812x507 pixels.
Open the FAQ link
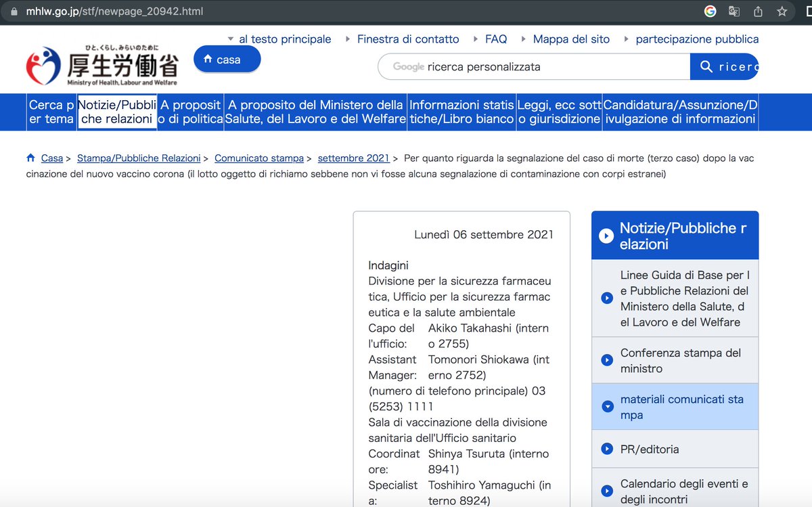point(496,39)
